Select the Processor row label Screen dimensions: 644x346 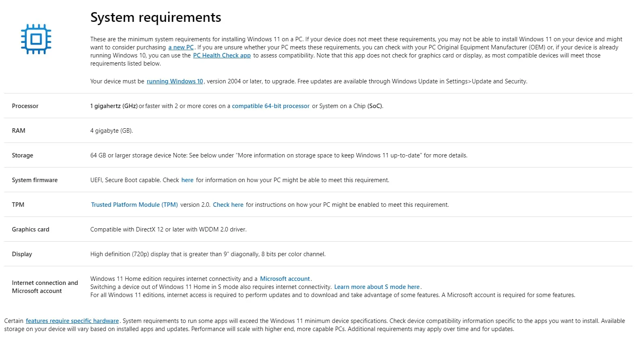(x=25, y=106)
